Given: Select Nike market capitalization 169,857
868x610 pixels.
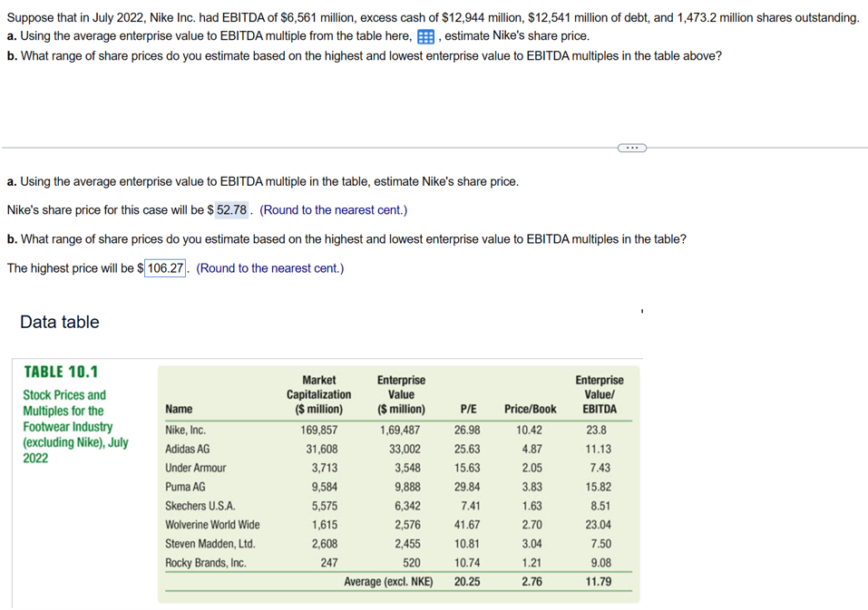Looking at the screenshot, I should 319,430.
